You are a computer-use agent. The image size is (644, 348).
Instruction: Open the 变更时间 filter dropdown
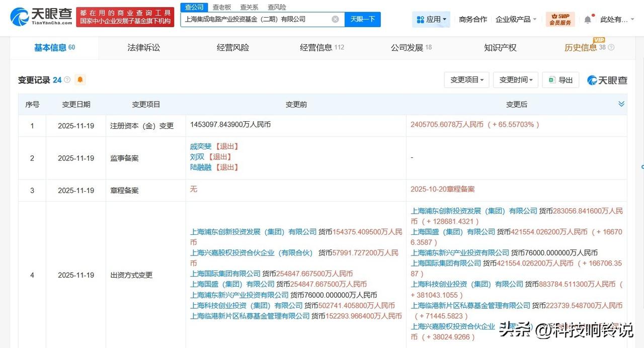tap(516, 80)
